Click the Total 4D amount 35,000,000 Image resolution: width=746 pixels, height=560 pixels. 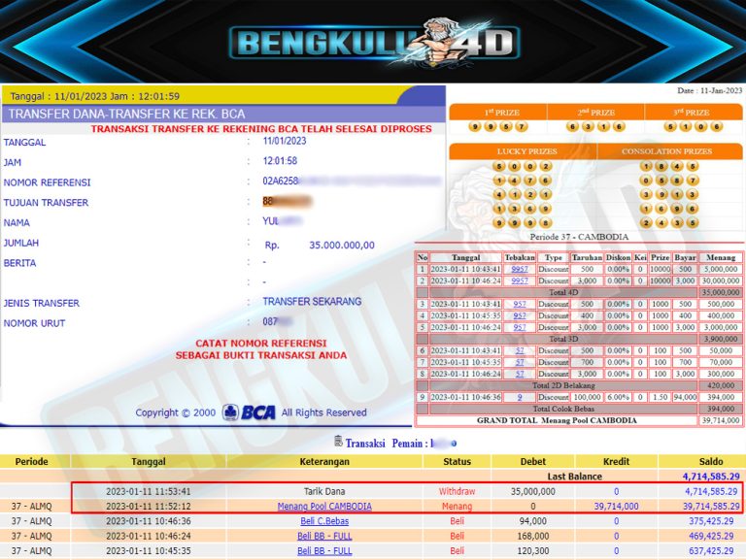(721, 292)
